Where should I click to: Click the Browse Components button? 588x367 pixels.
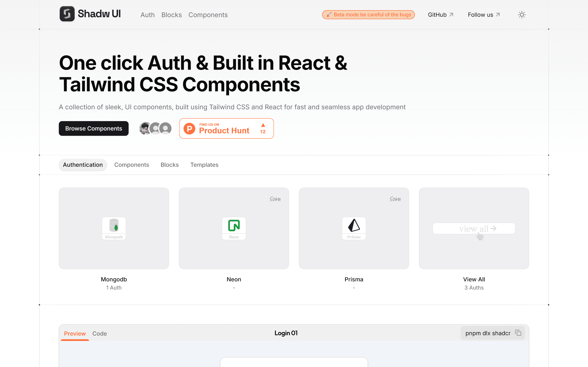(94, 128)
